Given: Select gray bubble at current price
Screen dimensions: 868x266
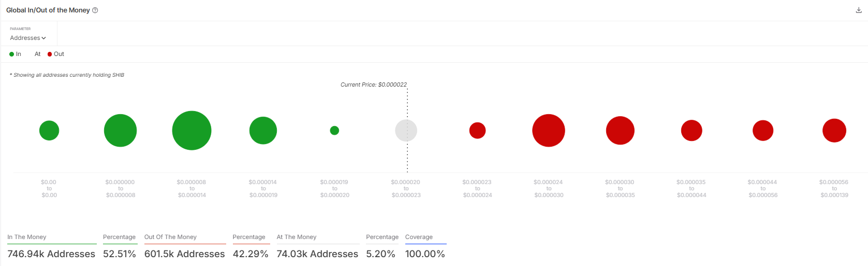Looking at the screenshot, I should [406, 130].
